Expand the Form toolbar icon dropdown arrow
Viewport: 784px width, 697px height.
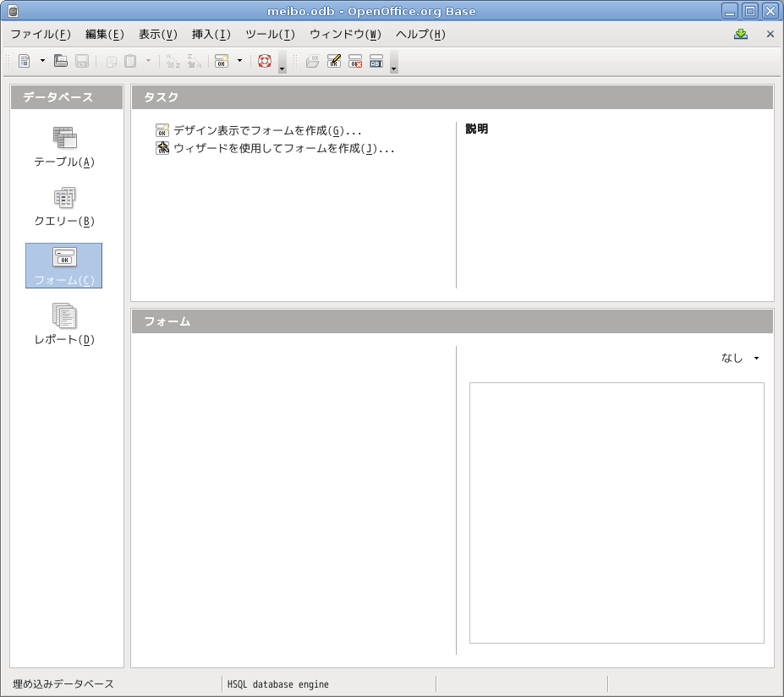point(239,61)
